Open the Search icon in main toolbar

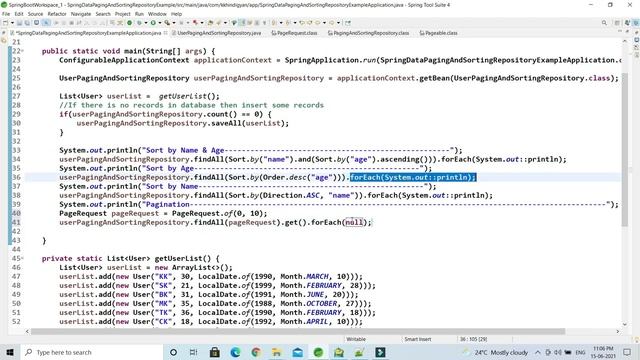(x=604, y=23)
